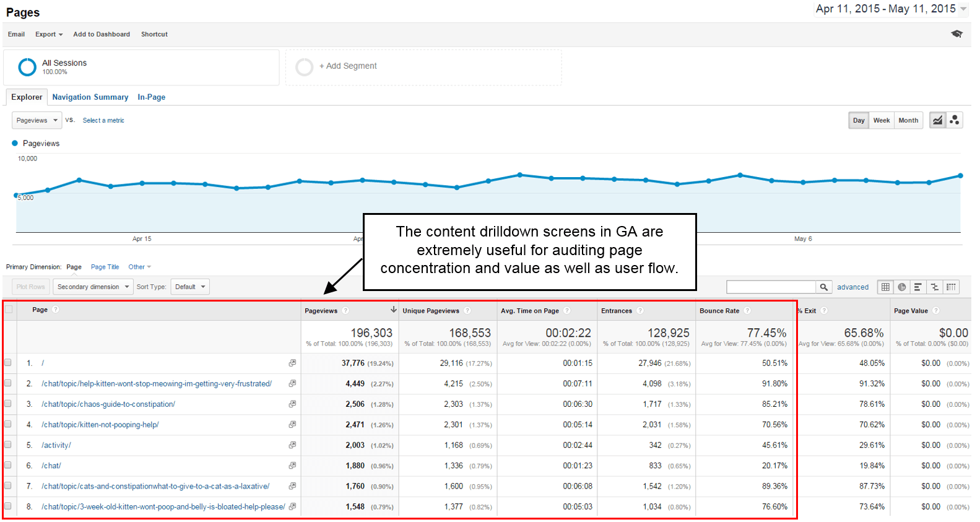The width and height of the screenshot is (980, 522).
Task: Open the advanced filter link
Action: click(x=852, y=287)
